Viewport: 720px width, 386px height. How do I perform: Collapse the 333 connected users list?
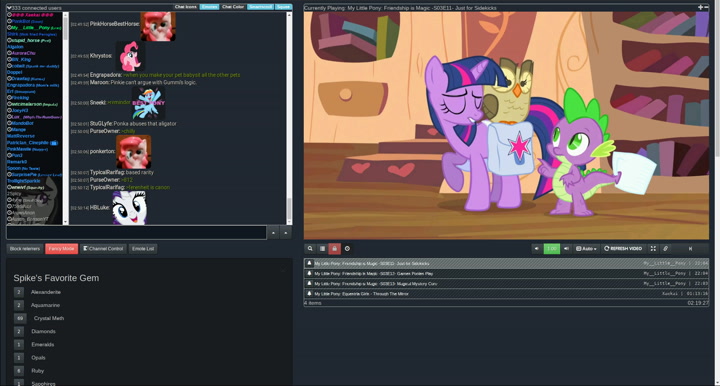click(9, 8)
